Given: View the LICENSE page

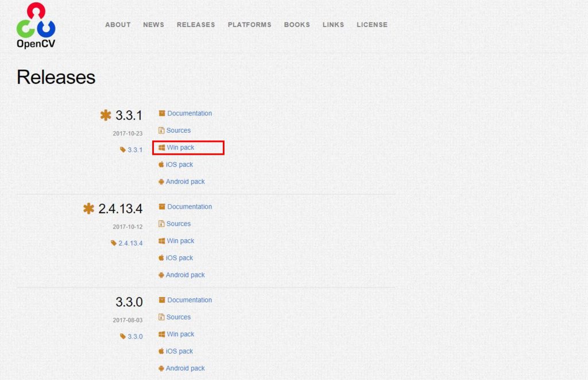Looking at the screenshot, I should click(372, 25).
